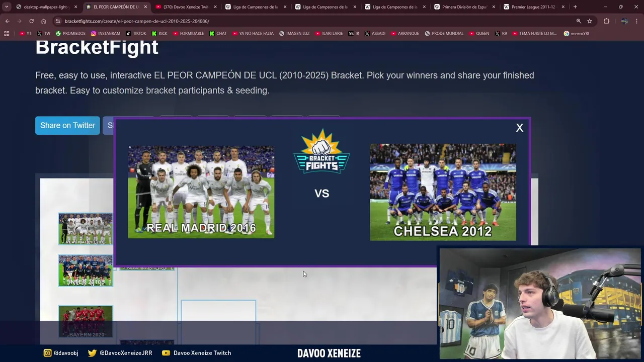The width and height of the screenshot is (644, 362).
Task: Open the browser home page
Action: tap(43, 21)
